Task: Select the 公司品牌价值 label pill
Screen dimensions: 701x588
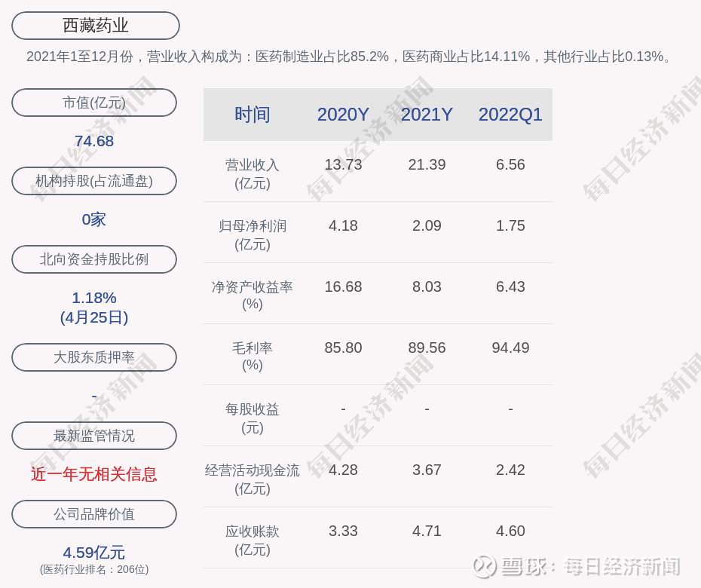Action: pos(94,514)
